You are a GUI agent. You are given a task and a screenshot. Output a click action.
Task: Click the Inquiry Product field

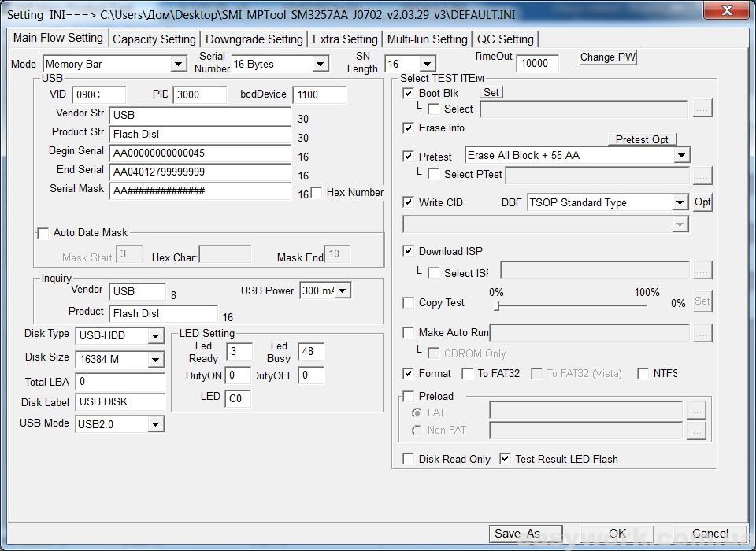164,314
